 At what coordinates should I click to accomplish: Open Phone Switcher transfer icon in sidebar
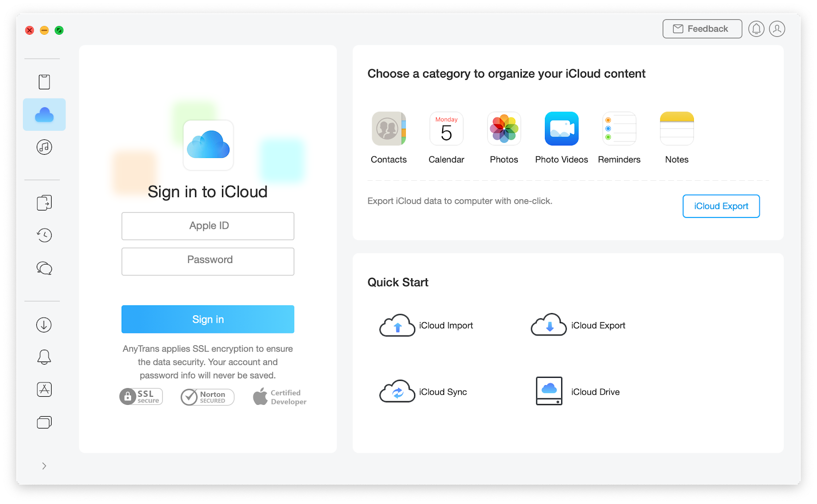[44, 203]
